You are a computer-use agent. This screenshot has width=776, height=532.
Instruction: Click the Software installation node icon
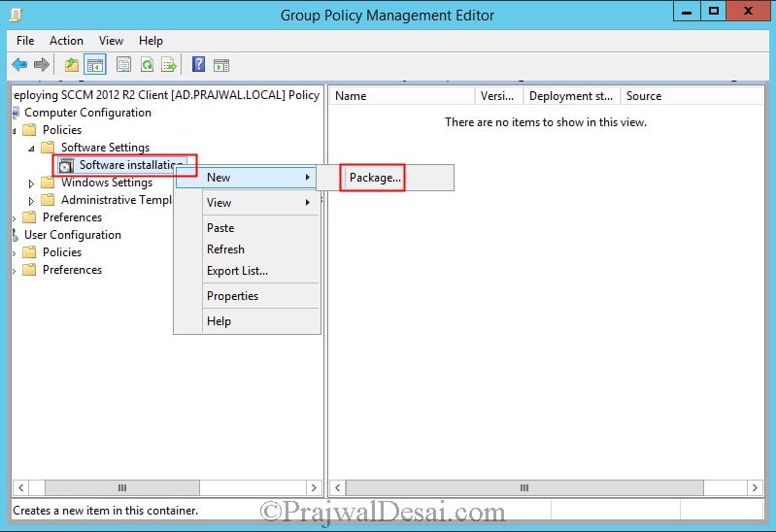click(x=66, y=165)
